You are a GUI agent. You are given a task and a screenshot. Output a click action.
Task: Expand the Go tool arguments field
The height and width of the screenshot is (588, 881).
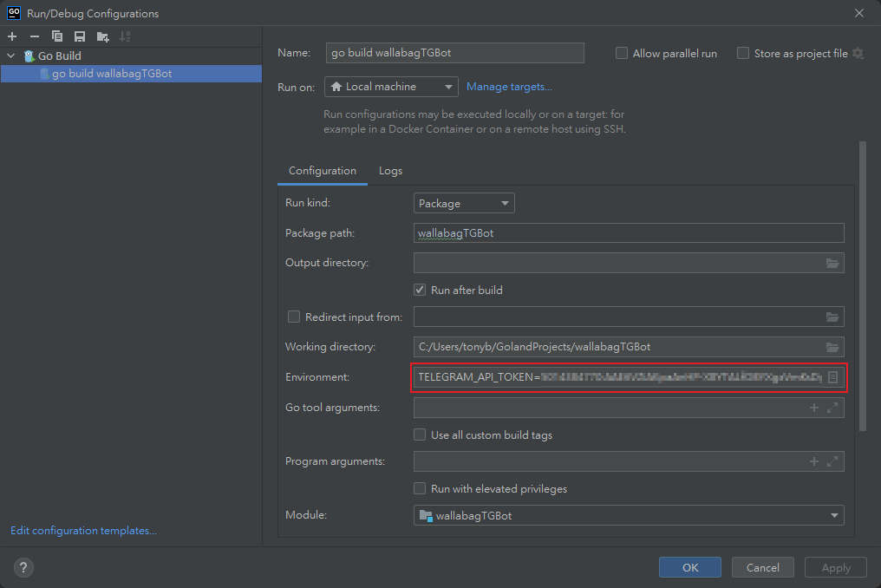[x=832, y=408]
